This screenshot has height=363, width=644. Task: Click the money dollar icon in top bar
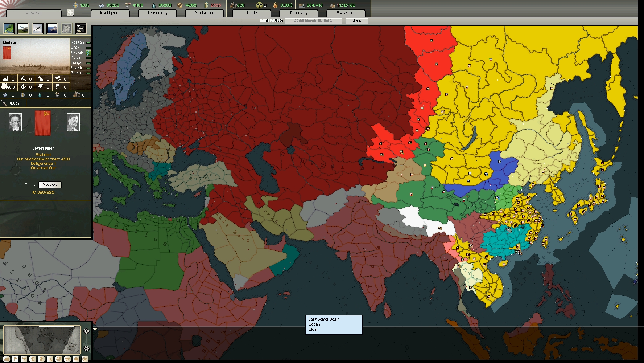[x=206, y=5]
